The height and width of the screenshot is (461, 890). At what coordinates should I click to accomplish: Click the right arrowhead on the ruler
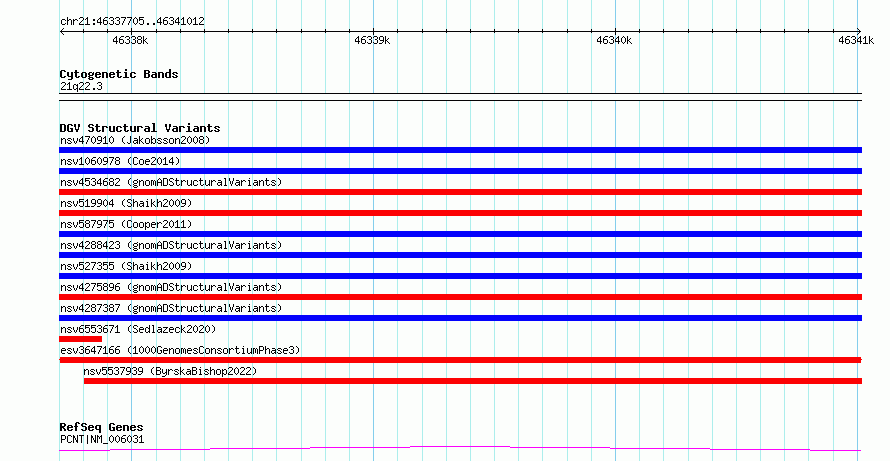pos(859,31)
